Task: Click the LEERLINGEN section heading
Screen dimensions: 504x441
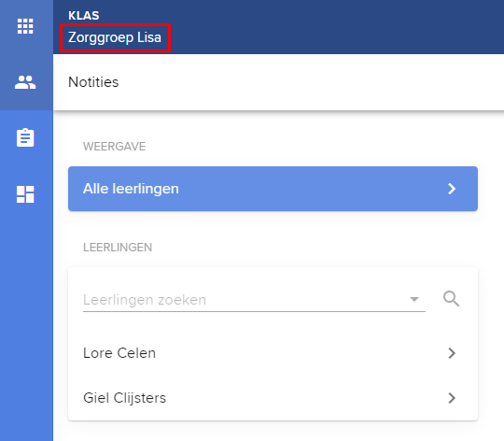Action: coord(118,248)
